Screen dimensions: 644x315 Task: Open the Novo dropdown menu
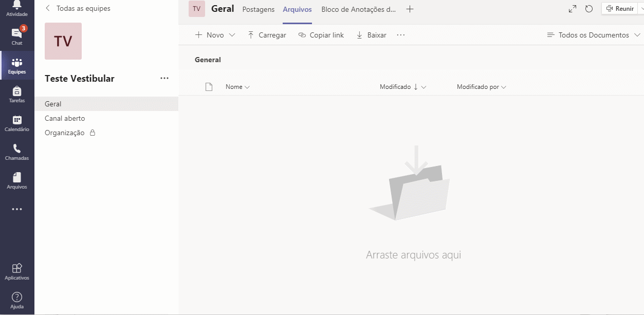(215, 35)
